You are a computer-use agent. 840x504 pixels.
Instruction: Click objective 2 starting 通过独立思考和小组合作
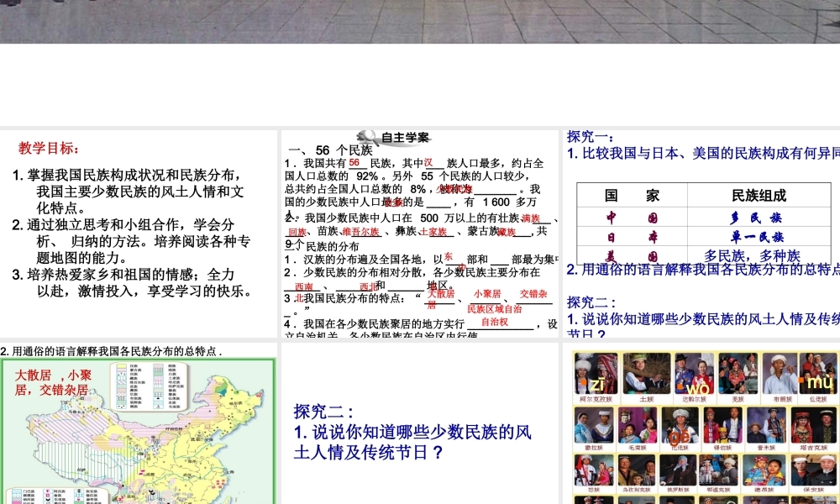[131, 241]
